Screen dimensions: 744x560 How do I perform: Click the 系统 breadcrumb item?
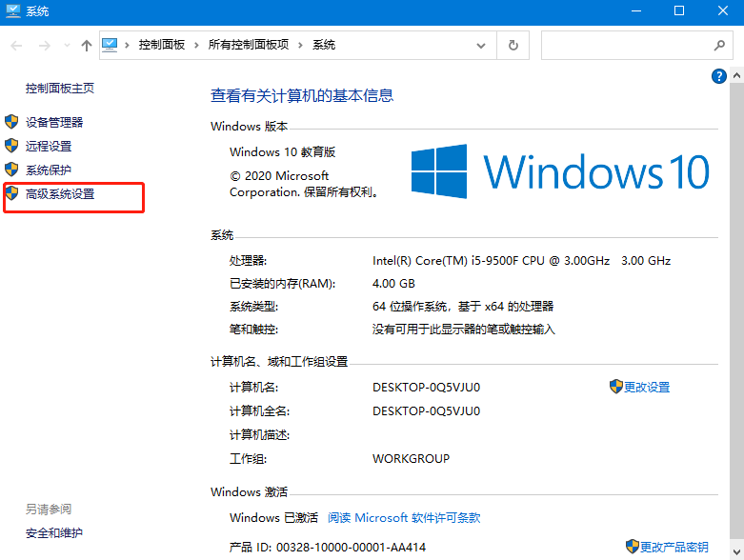324,45
